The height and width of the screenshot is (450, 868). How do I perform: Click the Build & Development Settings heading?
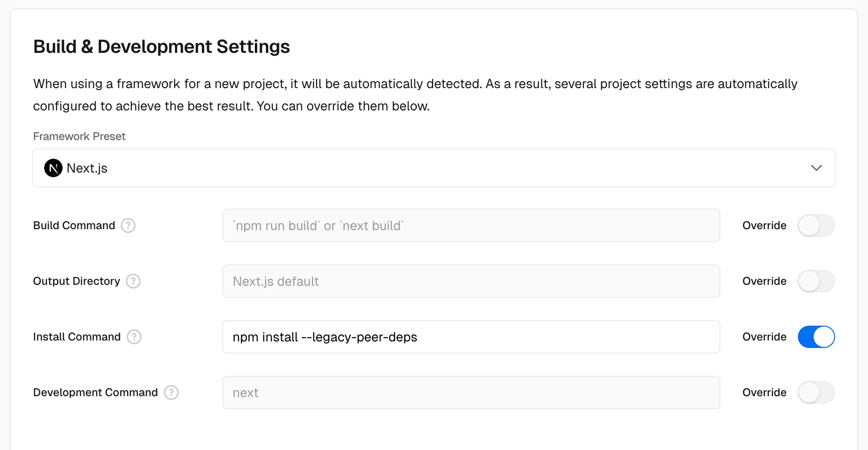click(162, 47)
